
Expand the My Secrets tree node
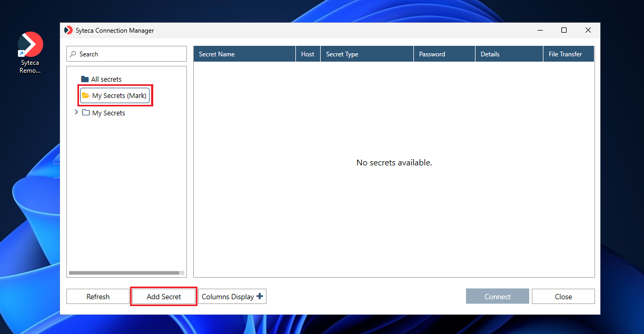click(76, 112)
